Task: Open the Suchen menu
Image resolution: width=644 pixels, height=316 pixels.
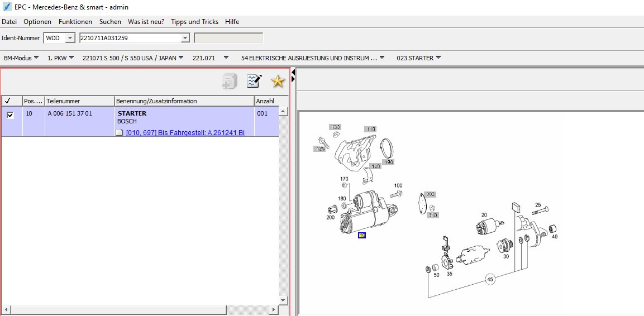Action: coord(110,22)
